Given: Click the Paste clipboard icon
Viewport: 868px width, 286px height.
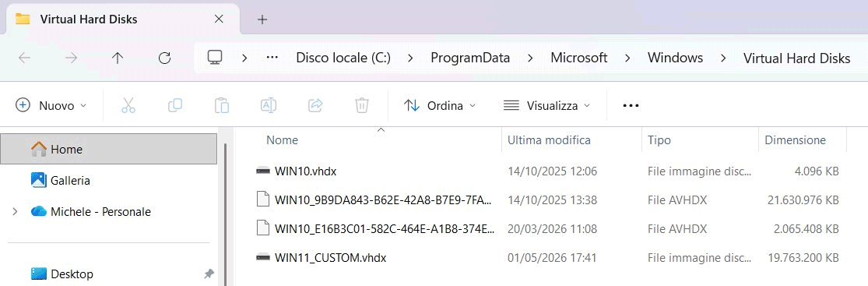Looking at the screenshot, I should point(222,105).
